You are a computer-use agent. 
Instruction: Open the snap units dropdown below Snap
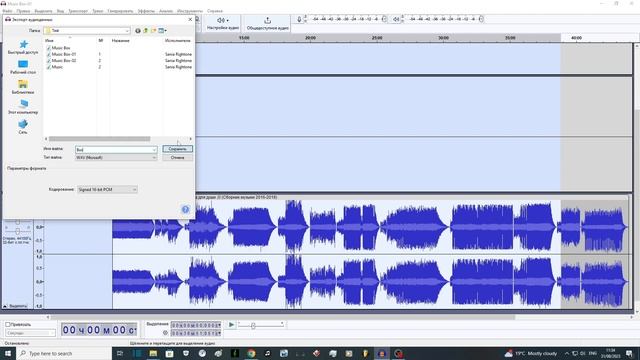tap(30, 333)
